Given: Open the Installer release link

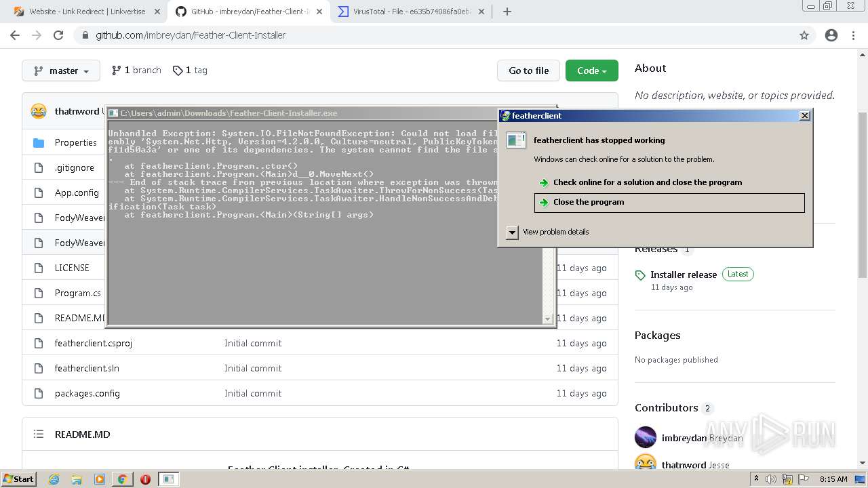Looking at the screenshot, I should click(684, 274).
